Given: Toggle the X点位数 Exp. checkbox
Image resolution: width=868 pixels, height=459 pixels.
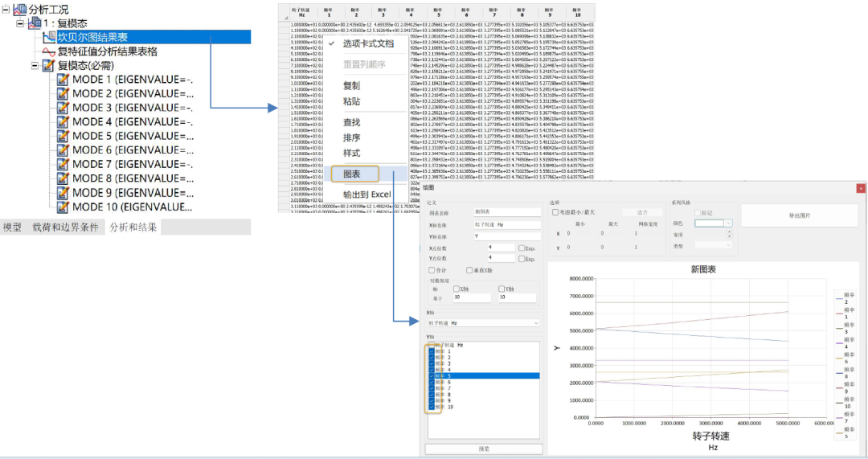Looking at the screenshot, I should click(522, 248).
